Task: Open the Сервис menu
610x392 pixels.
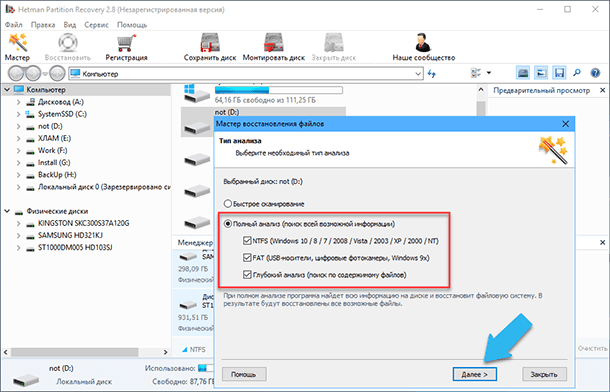Action: tap(96, 24)
